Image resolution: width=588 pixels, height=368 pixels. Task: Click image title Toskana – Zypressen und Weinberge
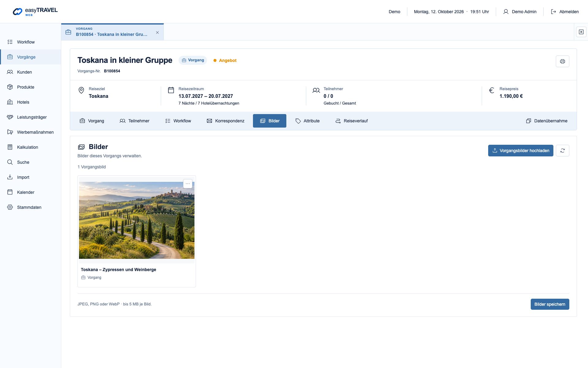point(119,270)
